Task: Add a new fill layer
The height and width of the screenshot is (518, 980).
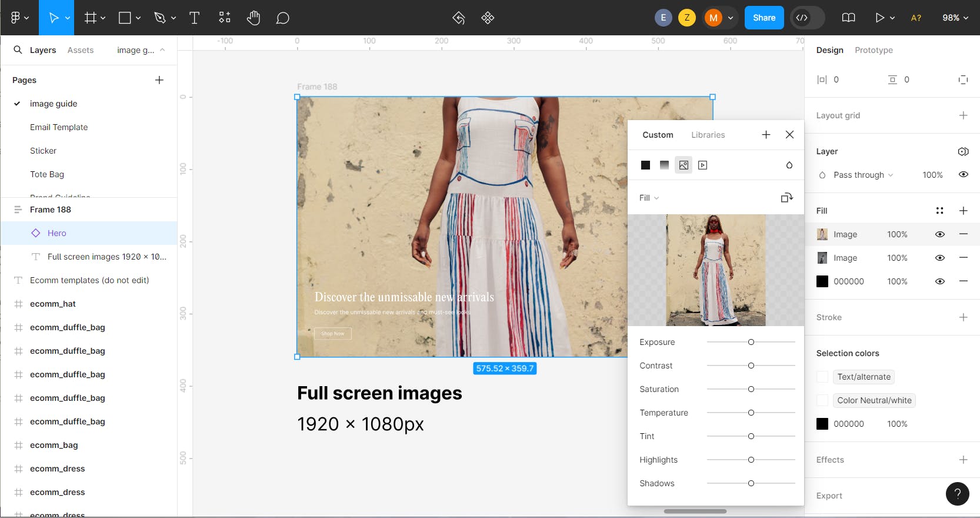Action: (964, 211)
